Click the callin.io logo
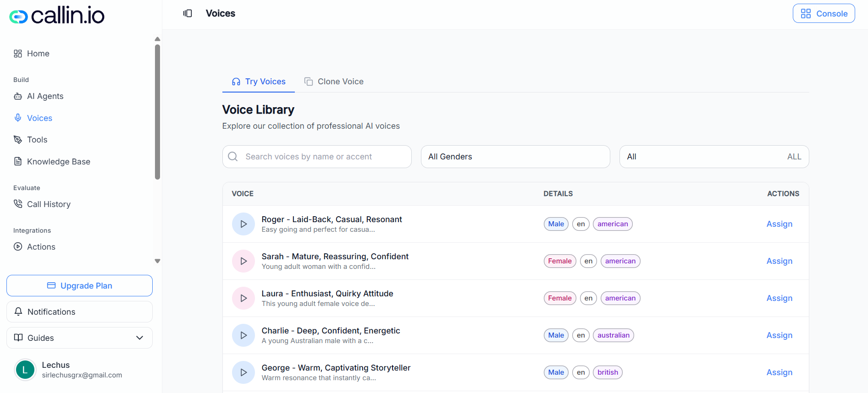Image resolution: width=868 pixels, height=393 pixels. tap(57, 16)
